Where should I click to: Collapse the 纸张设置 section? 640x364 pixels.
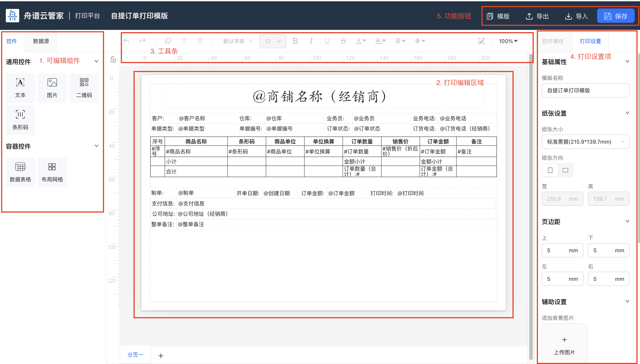pos(627,113)
